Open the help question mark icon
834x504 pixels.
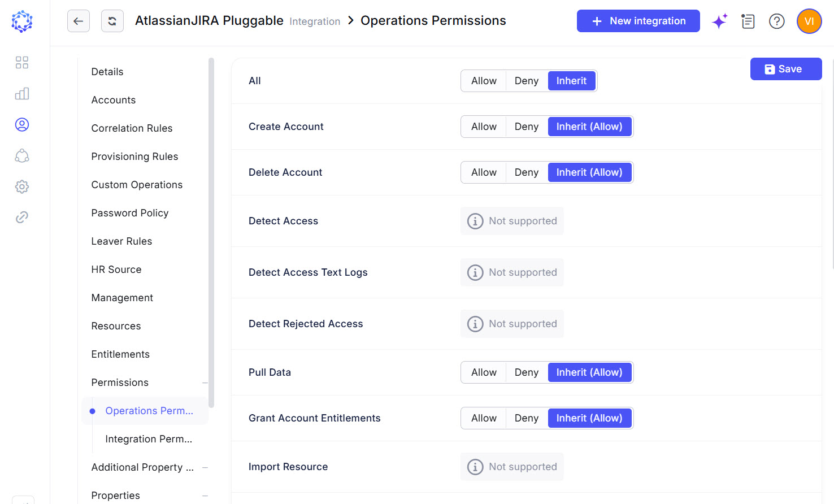[777, 21]
